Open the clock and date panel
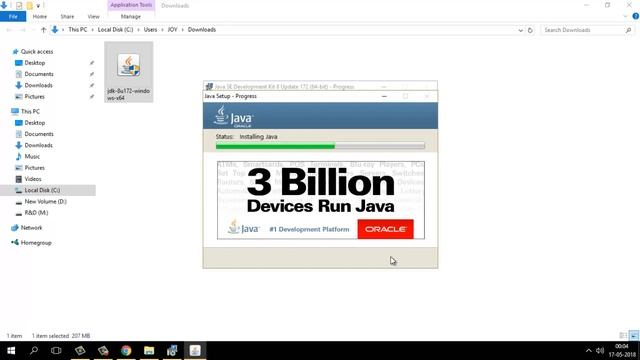This screenshot has width=640, height=360. click(622, 351)
